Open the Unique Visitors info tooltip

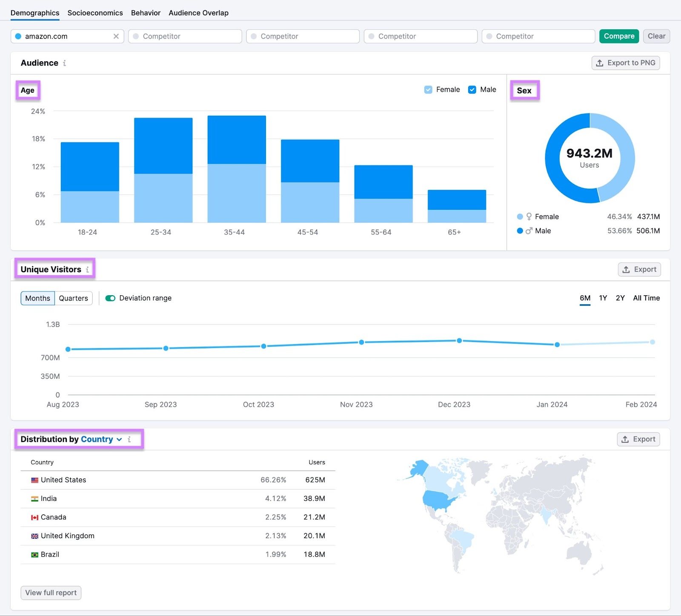(87, 269)
